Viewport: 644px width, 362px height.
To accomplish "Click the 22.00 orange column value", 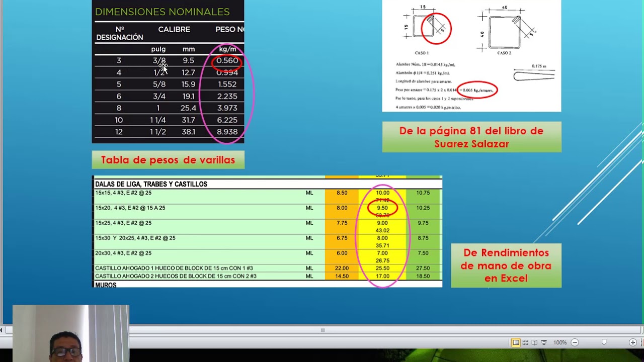I will pyautogui.click(x=342, y=268).
